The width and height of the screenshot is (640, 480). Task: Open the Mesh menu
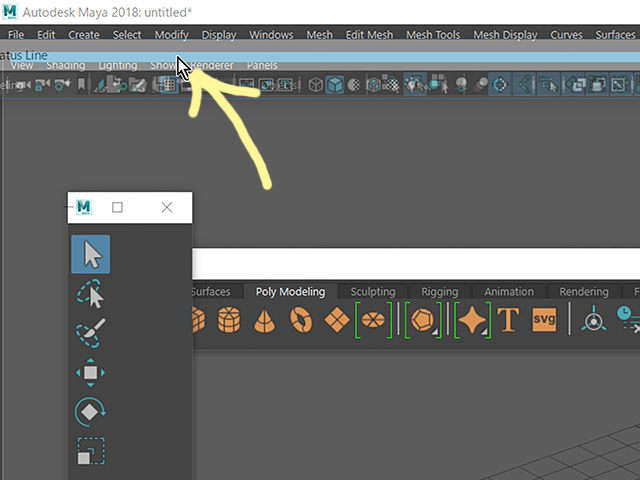tap(320, 35)
